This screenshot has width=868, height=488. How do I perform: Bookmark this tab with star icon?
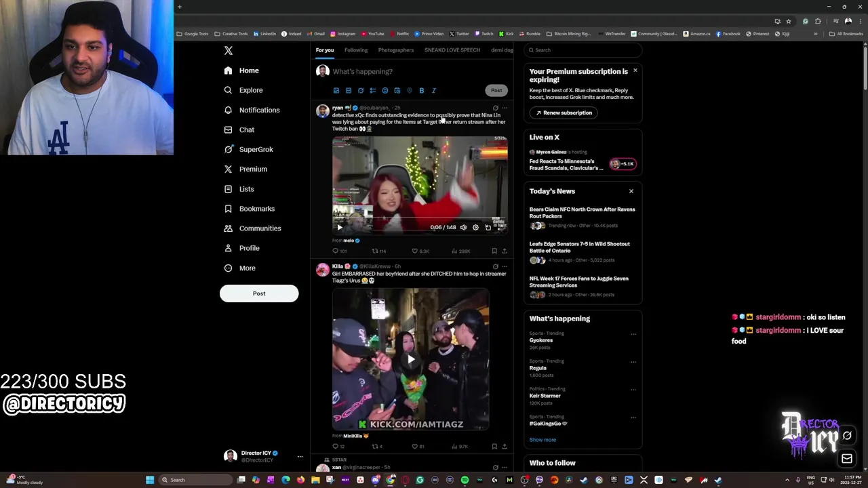pos(788,21)
